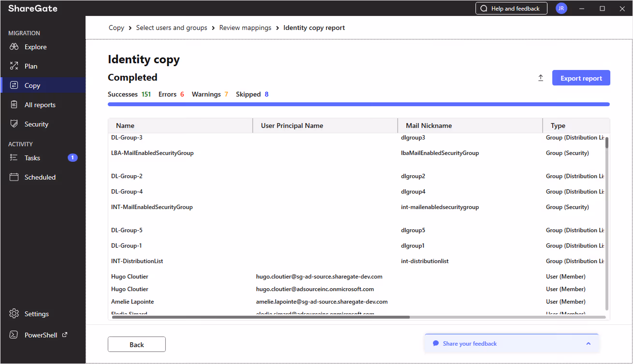This screenshot has width=633, height=364.
Task: Click the Tasks list icon
Action: (x=14, y=158)
